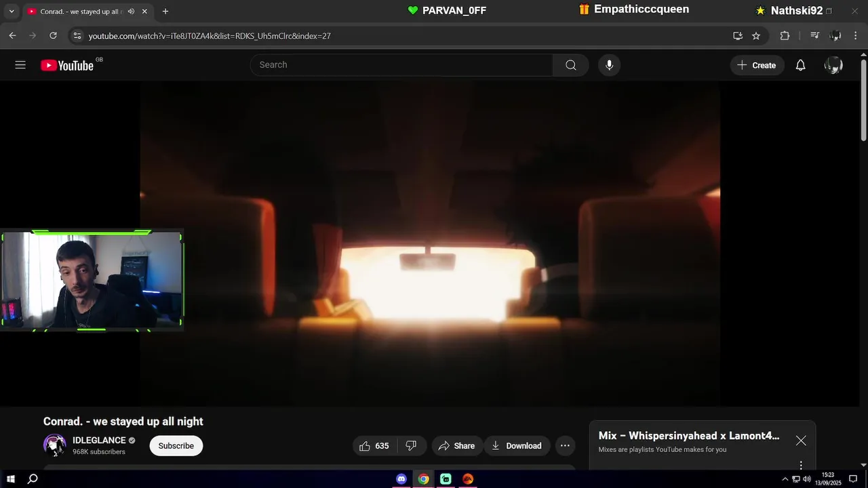Screen dimensions: 868x488
Task: Close the Conrad YouTube tab
Action: pyautogui.click(x=144, y=12)
